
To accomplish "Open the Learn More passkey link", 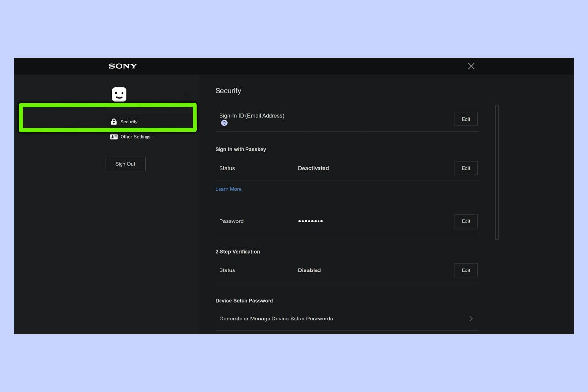I will (228, 189).
